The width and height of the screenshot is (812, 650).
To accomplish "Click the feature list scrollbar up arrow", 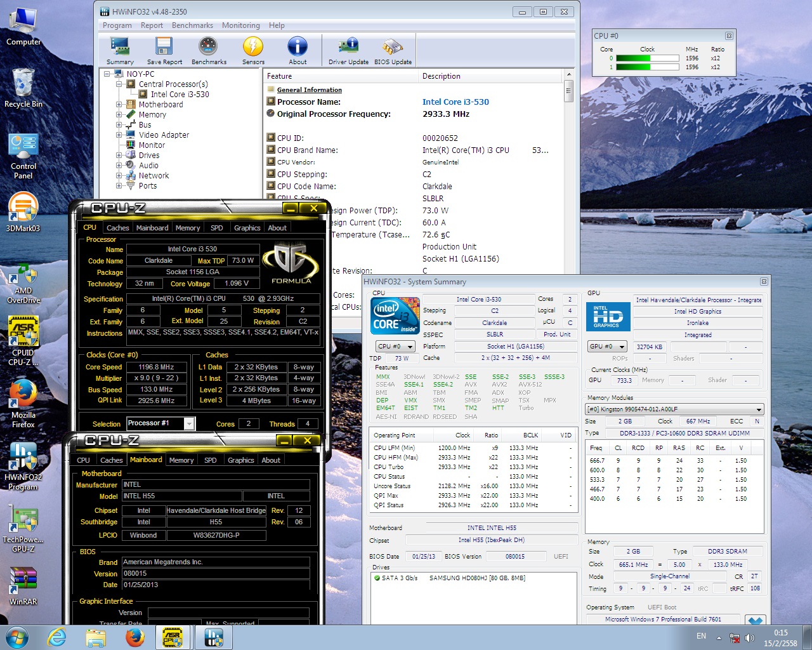I will tap(569, 75).
